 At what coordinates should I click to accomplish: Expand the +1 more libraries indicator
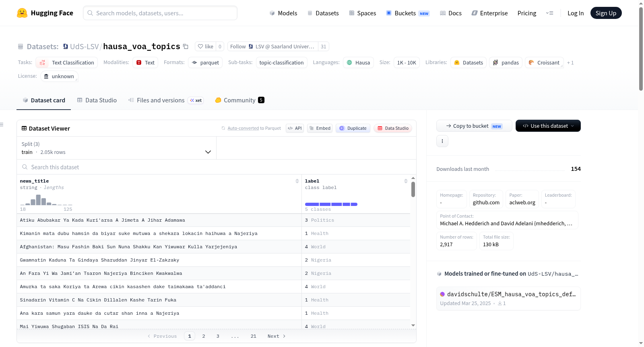(570, 62)
